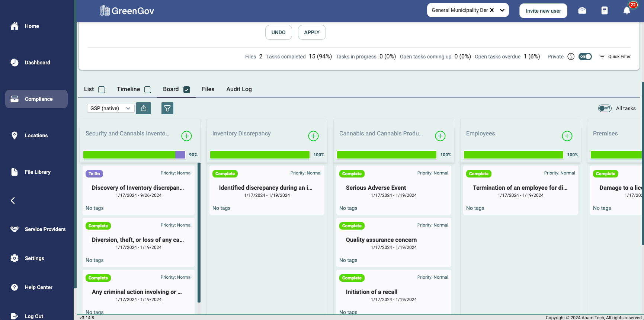Click Invite new user button

point(543,11)
